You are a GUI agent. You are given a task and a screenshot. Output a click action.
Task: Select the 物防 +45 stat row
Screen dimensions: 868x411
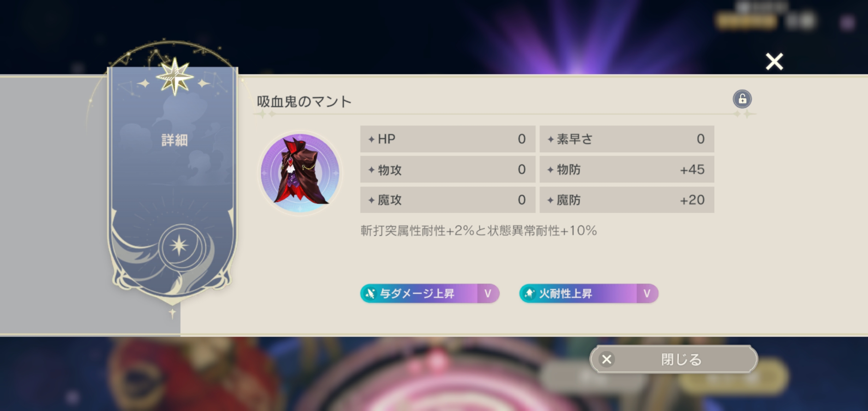point(627,169)
